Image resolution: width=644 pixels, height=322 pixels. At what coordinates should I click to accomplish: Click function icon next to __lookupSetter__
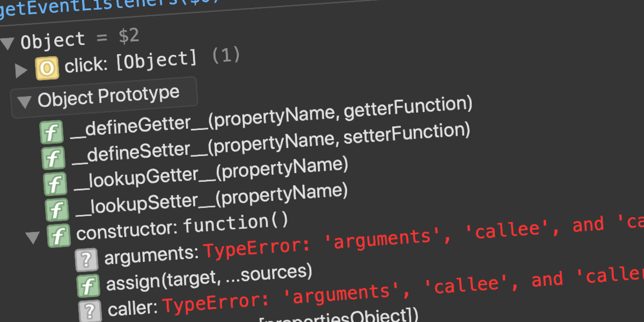click(57, 210)
